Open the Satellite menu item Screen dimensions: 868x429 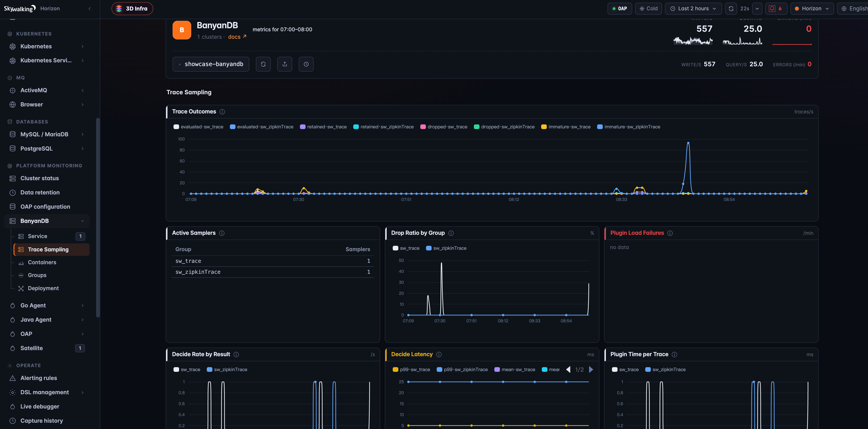(47, 348)
